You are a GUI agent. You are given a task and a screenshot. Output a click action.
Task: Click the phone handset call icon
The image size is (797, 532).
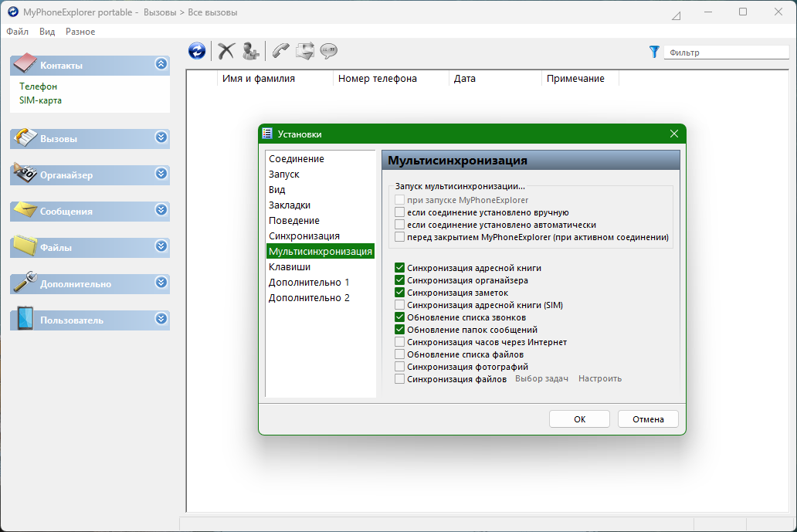click(x=280, y=51)
